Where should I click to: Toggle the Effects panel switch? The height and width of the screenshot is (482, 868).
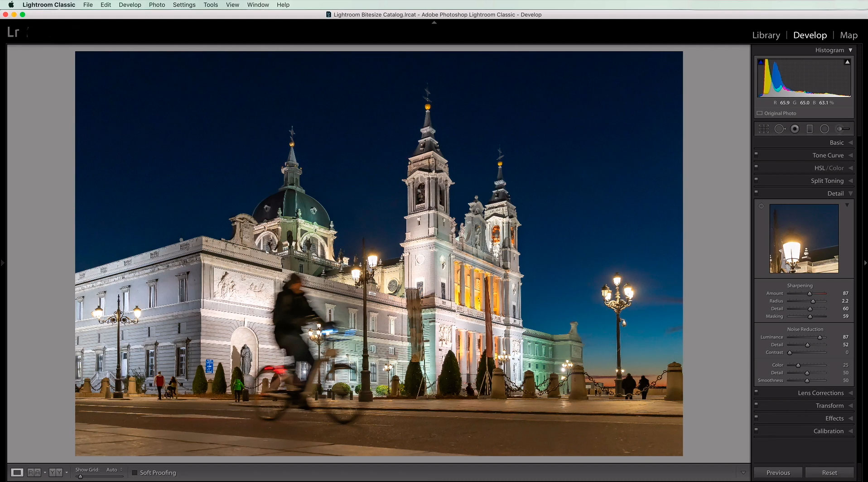click(x=756, y=417)
